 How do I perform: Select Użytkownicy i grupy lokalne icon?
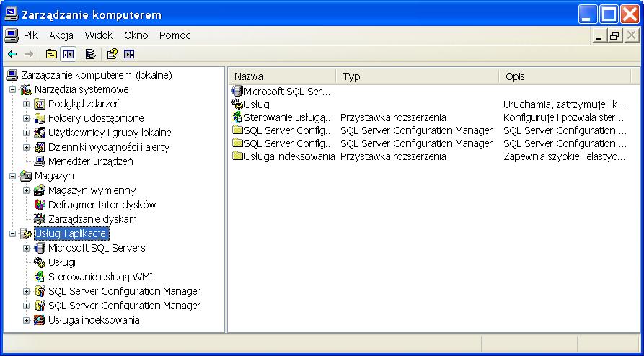click(40, 133)
